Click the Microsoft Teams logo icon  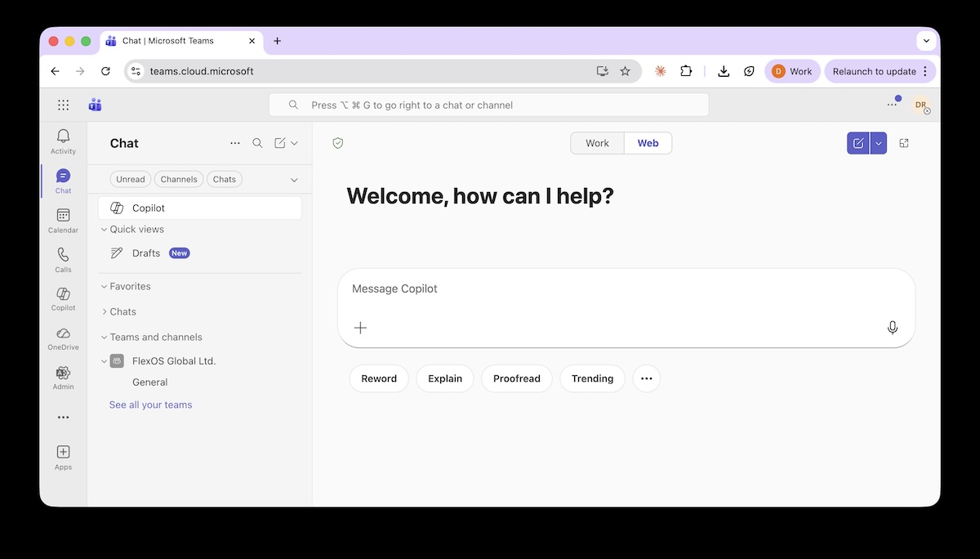tap(95, 105)
